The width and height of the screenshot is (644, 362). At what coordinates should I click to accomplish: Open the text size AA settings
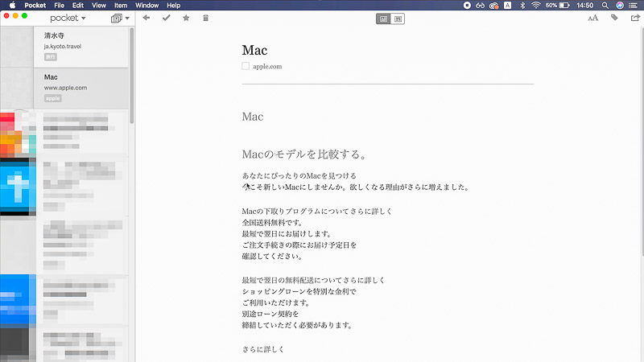tap(593, 18)
